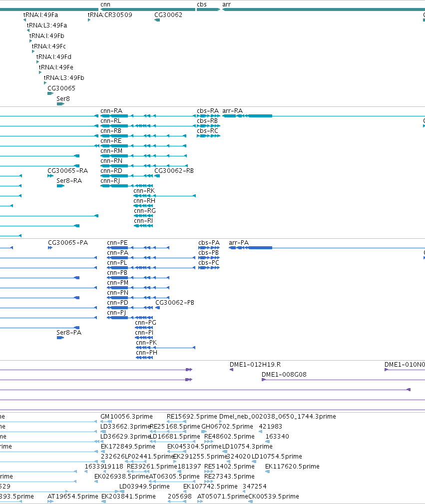Click the cbs gene bar in top track

208,9
